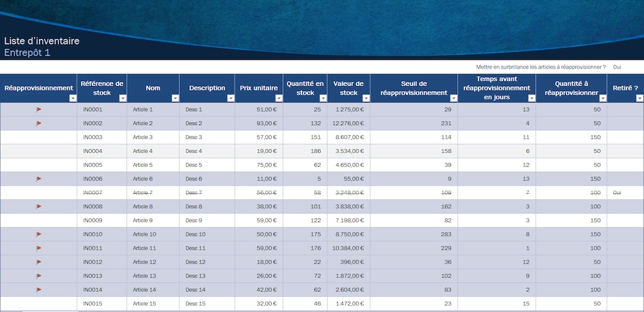Select the Desc 12 description cell
The width and height of the screenshot is (644, 312).
click(x=208, y=262)
